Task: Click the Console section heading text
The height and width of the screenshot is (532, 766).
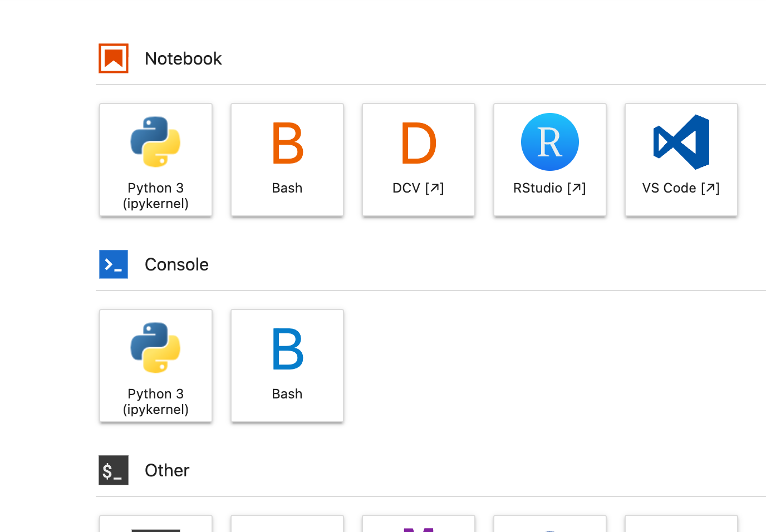Action: coord(176,264)
